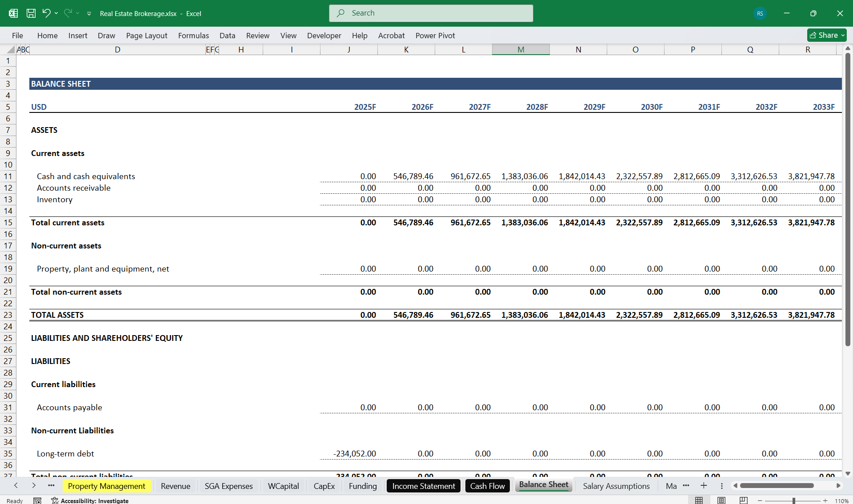Switch to Page Layout view icon
This screenshot has width=853, height=504.
tap(721, 500)
